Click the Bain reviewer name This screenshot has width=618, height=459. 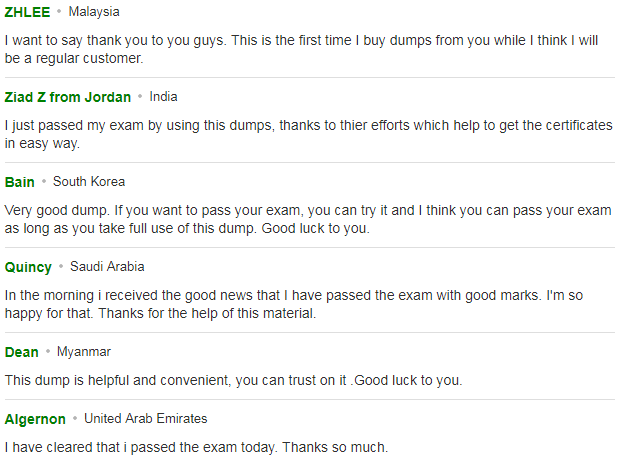point(19,182)
